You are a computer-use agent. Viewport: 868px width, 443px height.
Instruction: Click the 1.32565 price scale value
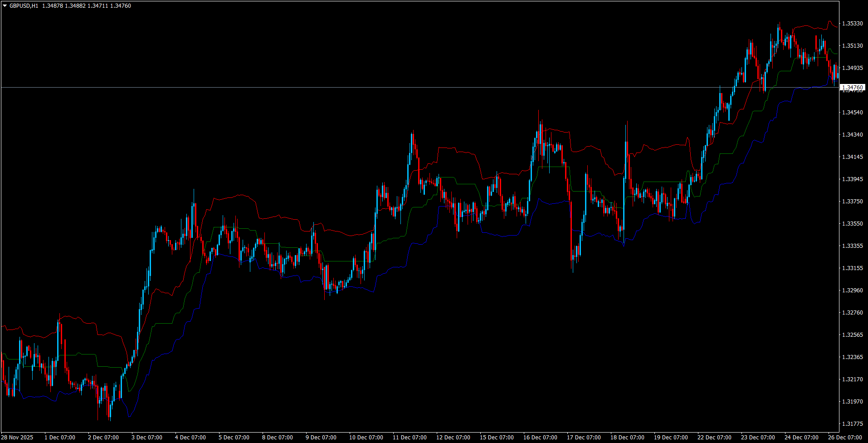pyautogui.click(x=853, y=335)
